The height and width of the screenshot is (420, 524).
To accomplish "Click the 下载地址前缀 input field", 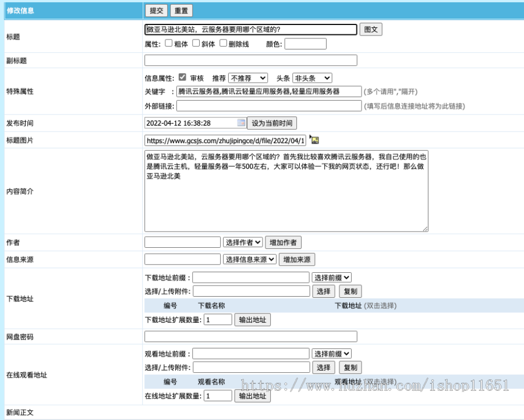I will (x=251, y=277).
